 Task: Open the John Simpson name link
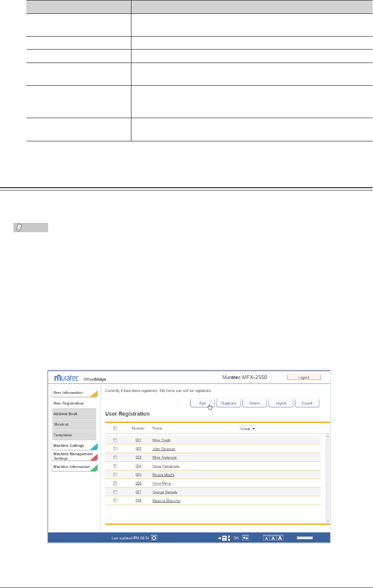[164, 449]
